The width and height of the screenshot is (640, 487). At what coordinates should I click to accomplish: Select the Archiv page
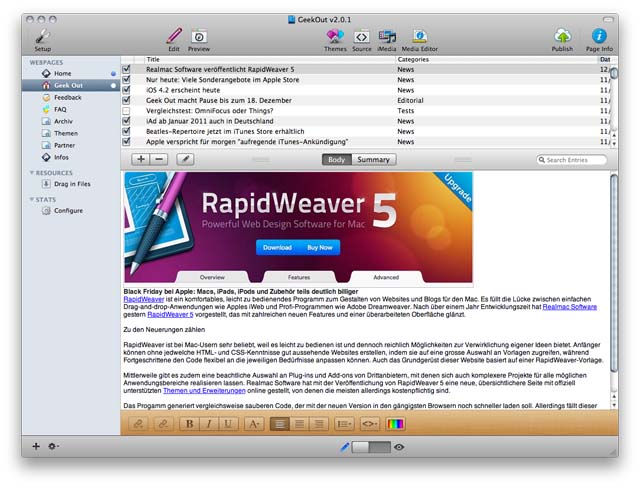[x=71, y=121]
